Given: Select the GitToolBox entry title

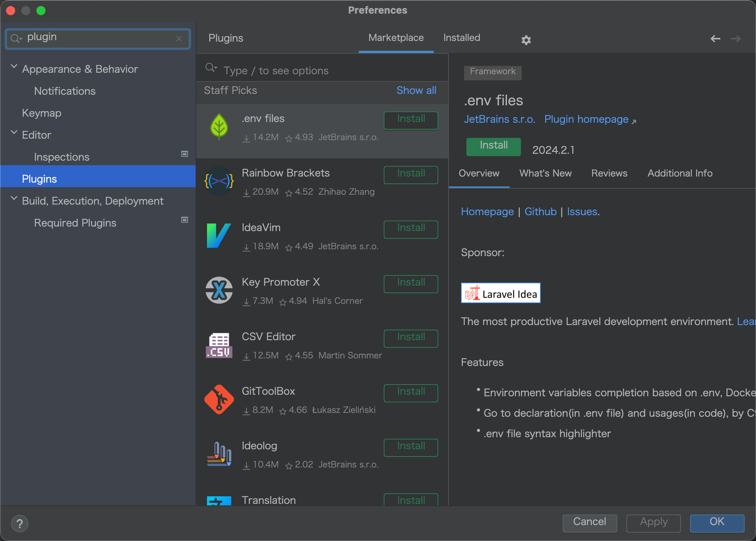Looking at the screenshot, I should (268, 391).
